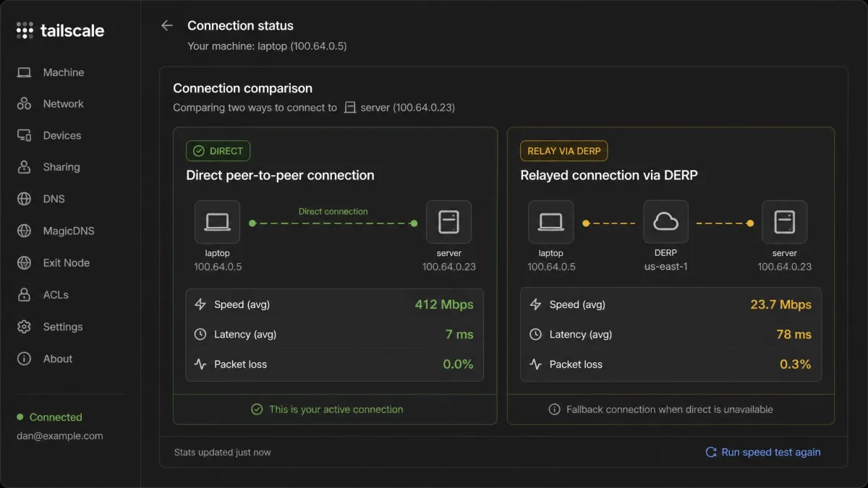This screenshot has height=488, width=868.
Task: Click the lightning Speed icon in Direct card
Action: point(200,304)
